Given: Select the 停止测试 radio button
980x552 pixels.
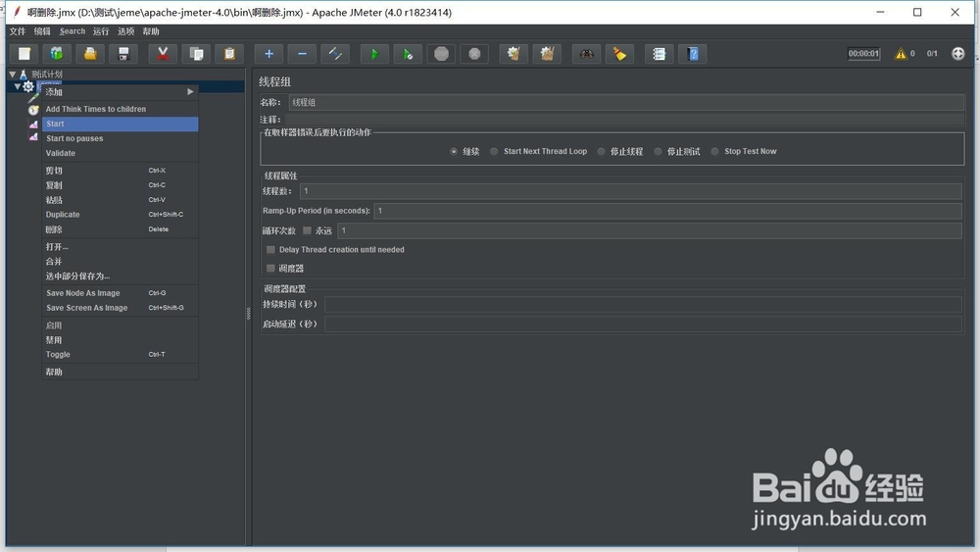Looking at the screenshot, I should [x=659, y=151].
